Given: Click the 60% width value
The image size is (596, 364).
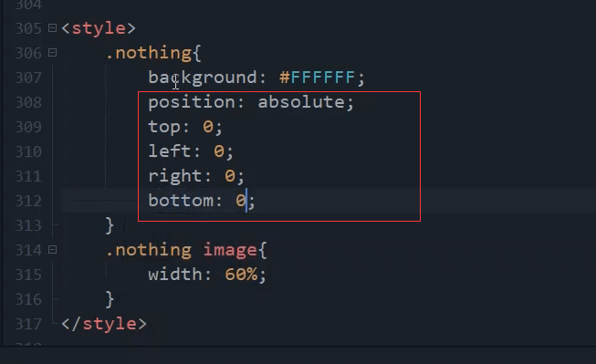Looking at the screenshot, I should pyautogui.click(x=241, y=275).
